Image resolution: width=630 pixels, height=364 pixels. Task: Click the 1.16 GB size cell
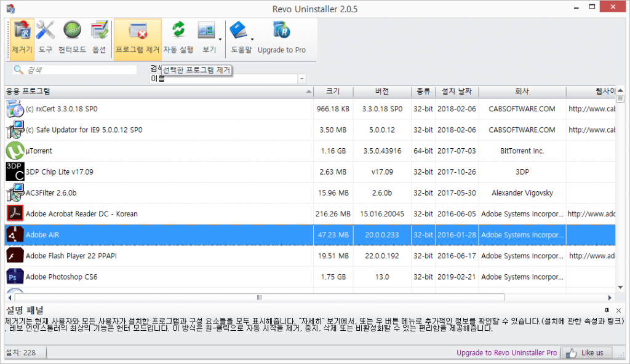(333, 151)
